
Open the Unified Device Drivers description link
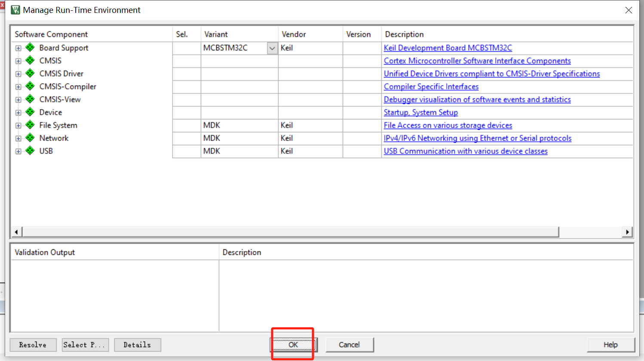pyautogui.click(x=492, y=73)
